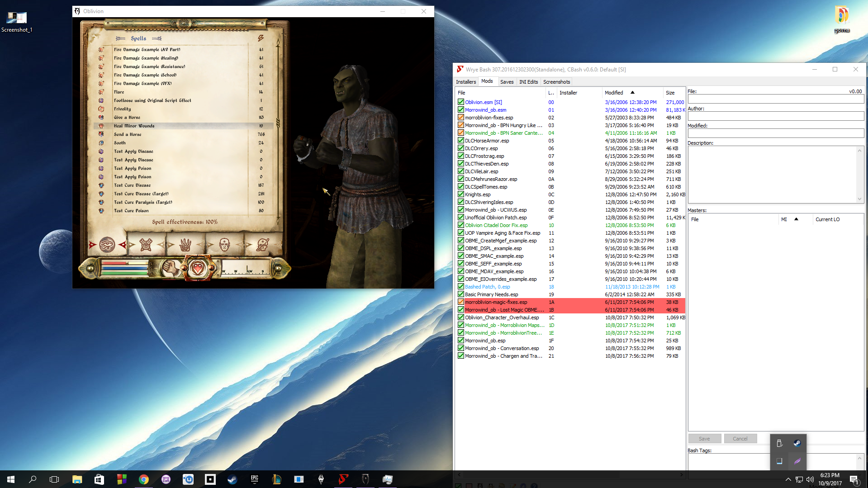This screenshot has height=488, width=868.
Task: Open the skull active effects tab in Oblivion
Action: pyautogui.click(x=263, y=245)
